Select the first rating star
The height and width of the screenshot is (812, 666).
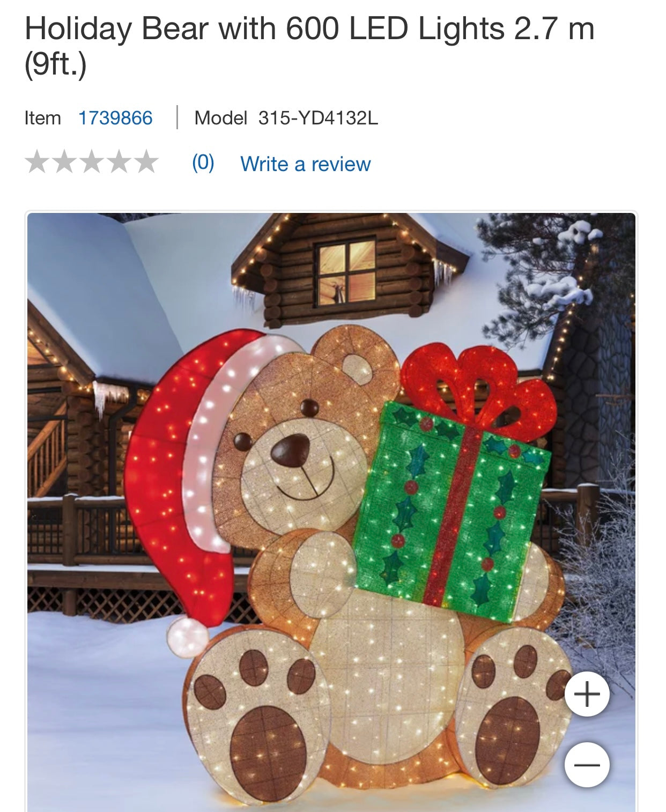coord(37,162)
